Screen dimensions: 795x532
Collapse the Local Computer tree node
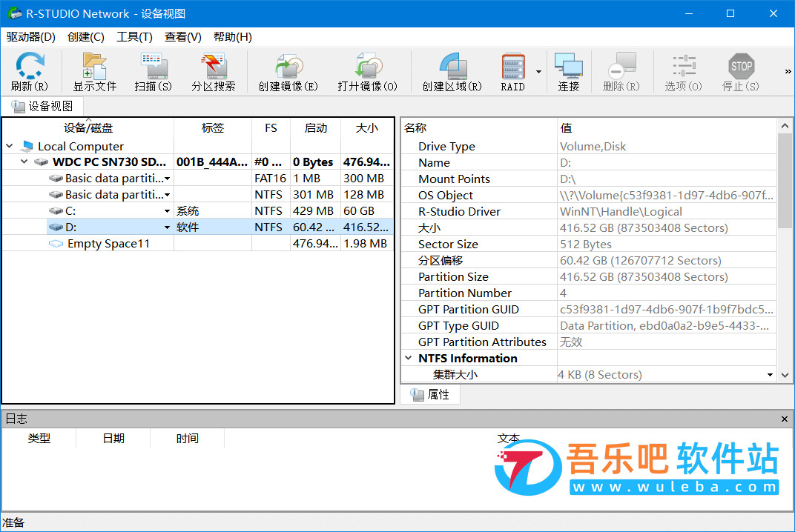[9, 146]
